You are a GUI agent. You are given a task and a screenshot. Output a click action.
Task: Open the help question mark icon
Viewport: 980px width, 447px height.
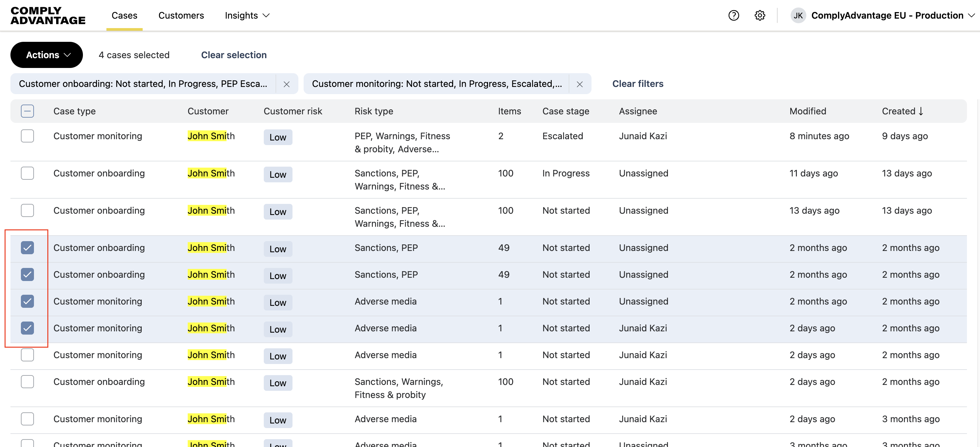(x=734, y=16)
